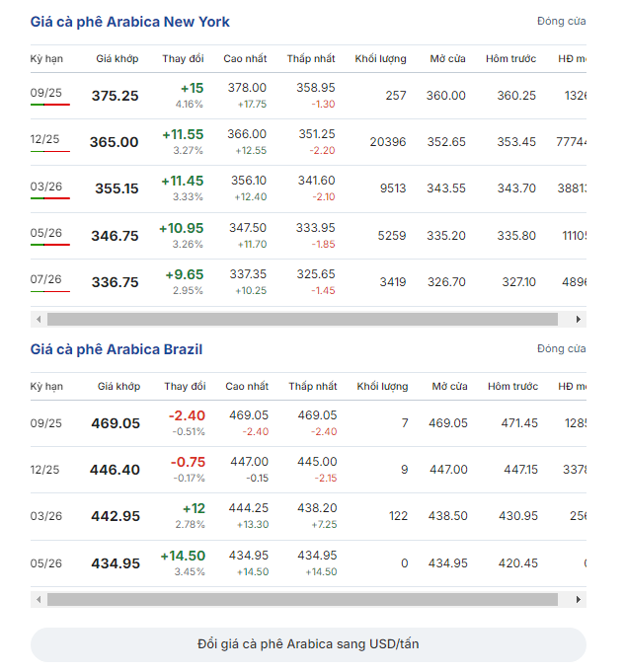Click the +9.65 change value

185,274
